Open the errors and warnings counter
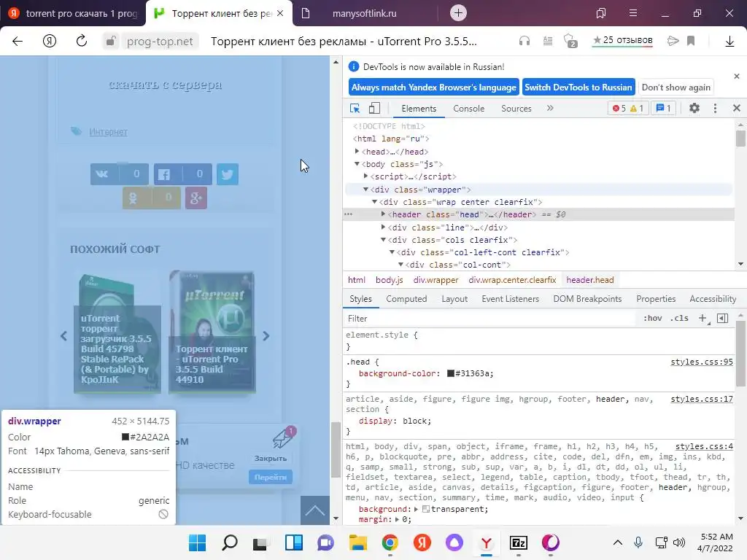 (x=628, y=108)
